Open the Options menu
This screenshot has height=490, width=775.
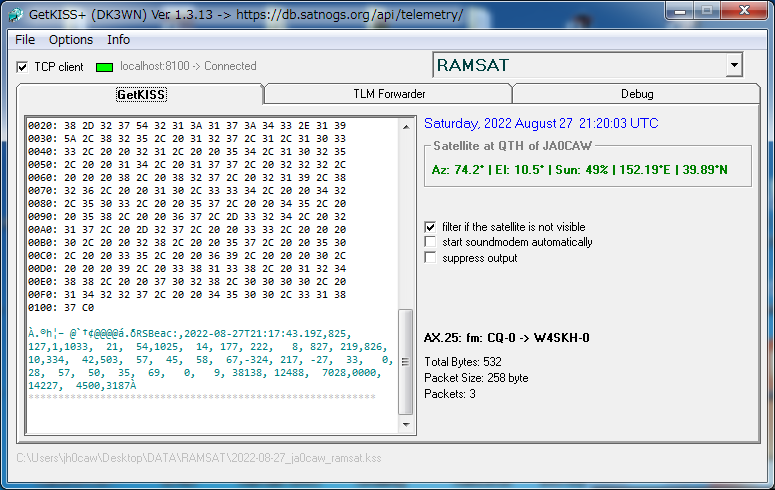click(x=71, y=40)
